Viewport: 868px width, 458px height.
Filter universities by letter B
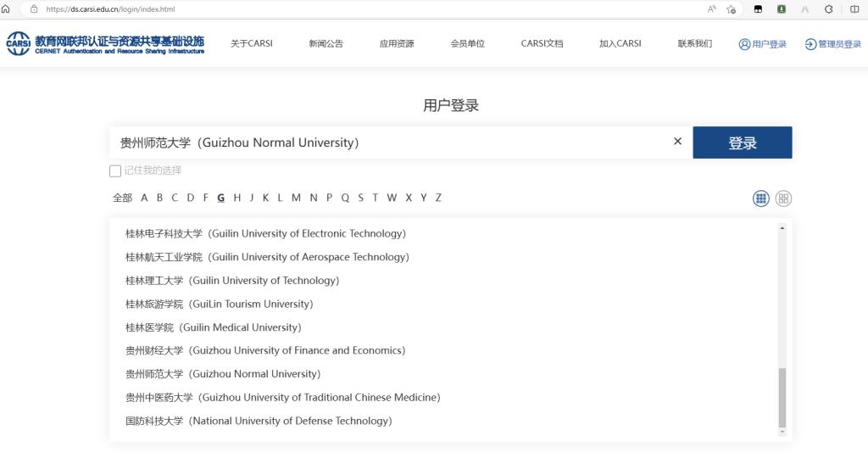[159, 198]
